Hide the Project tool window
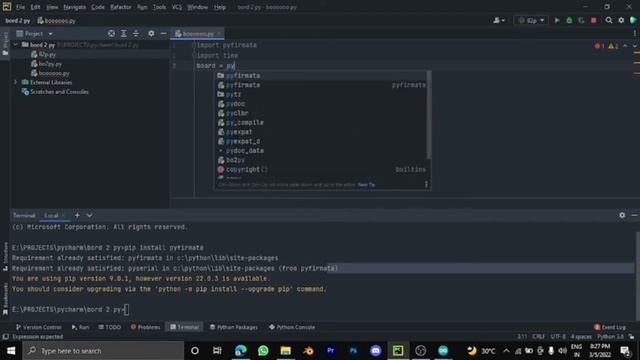 (x=163, y=33)
